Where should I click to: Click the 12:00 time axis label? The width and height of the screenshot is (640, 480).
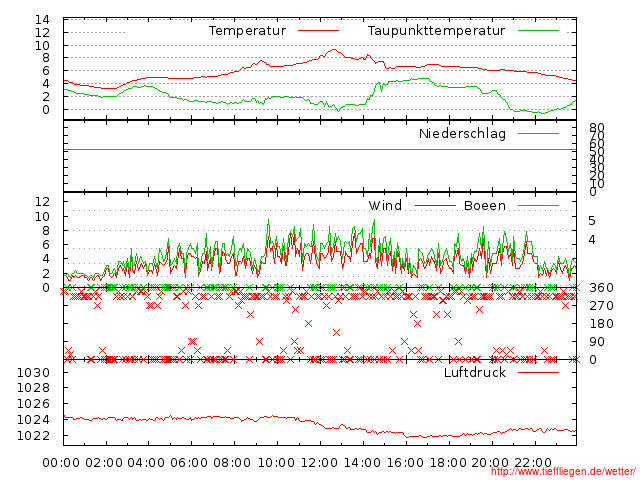tap(319, 463)
